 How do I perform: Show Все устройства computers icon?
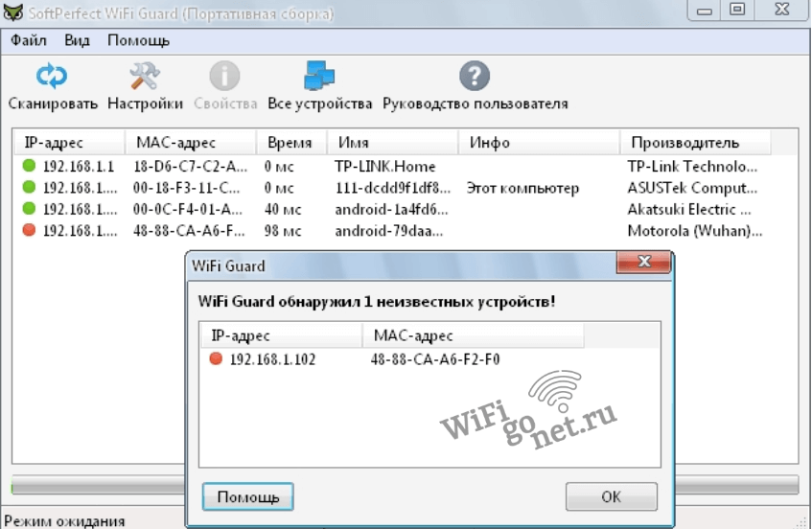coord(319,76)
